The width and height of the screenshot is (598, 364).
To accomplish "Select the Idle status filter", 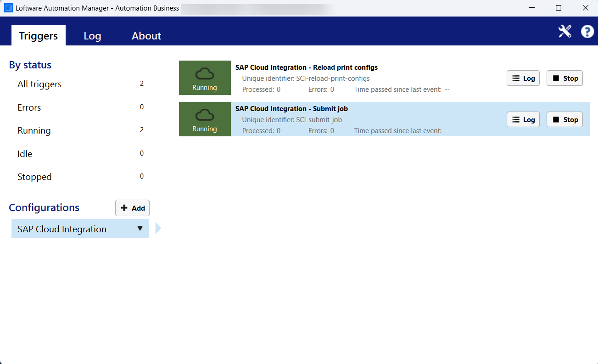I will (x=25, y=153).
